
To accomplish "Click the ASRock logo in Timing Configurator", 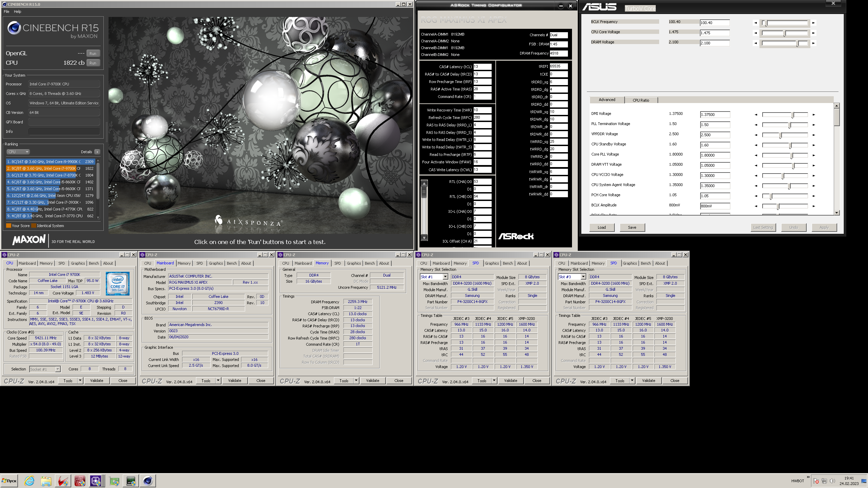I will 516,236.
